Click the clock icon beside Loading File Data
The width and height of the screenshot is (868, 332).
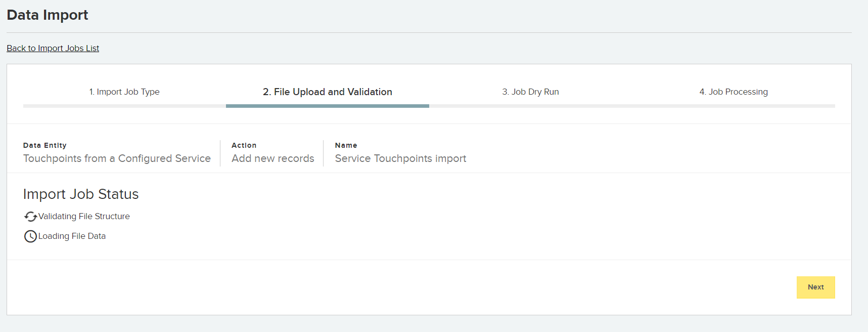30,236
